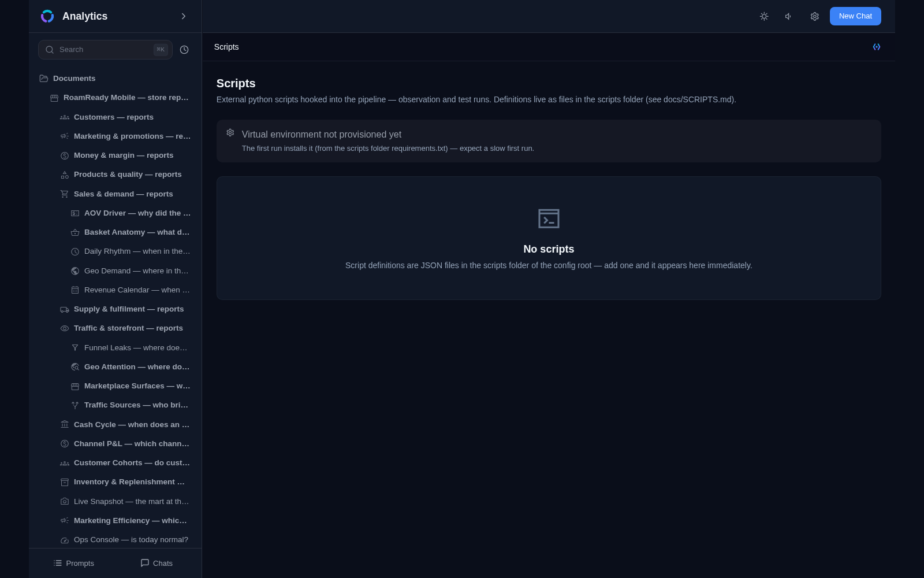Click eye icon of Traffic & storefront
This screenshot has height=578, width=924.
click(x=65, y=328)
